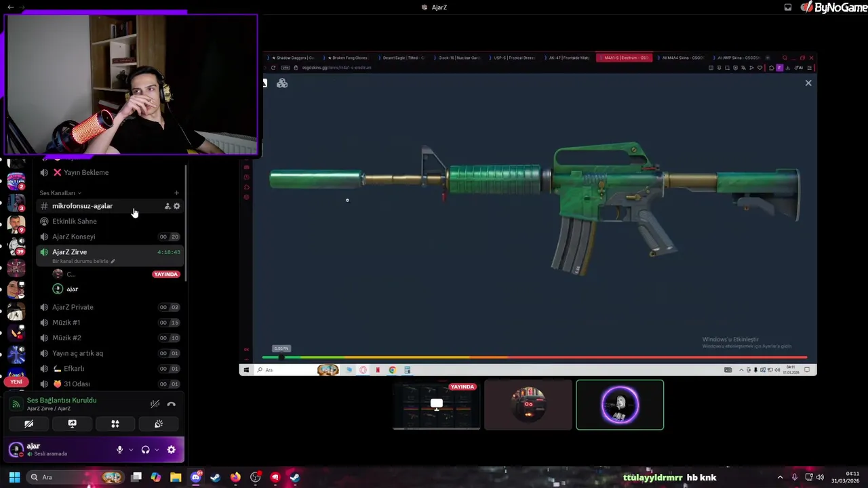Viewport: 868px width, 488px height.
Task: Open server icon with badge 39
Action: point(16,245)
